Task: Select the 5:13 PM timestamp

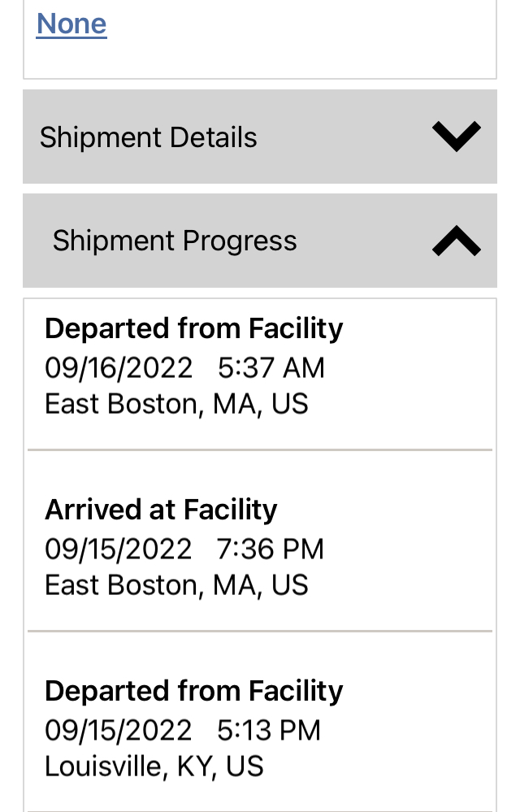Action: [269, 730]
